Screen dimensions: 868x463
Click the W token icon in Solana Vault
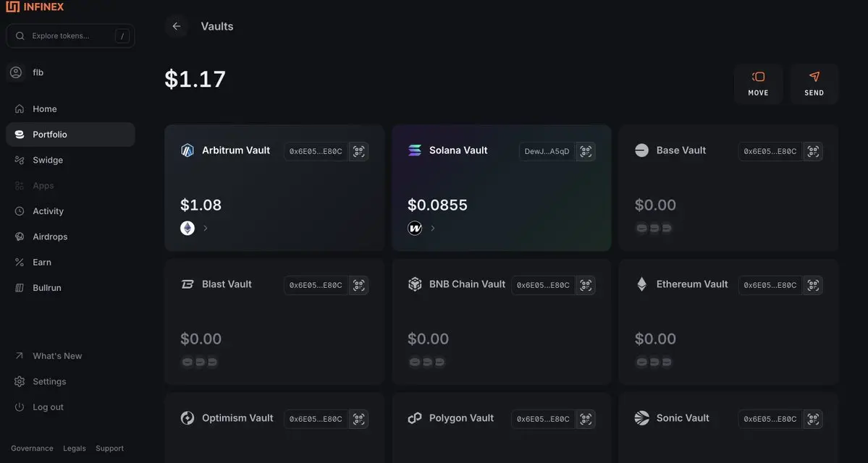[415, 228]
